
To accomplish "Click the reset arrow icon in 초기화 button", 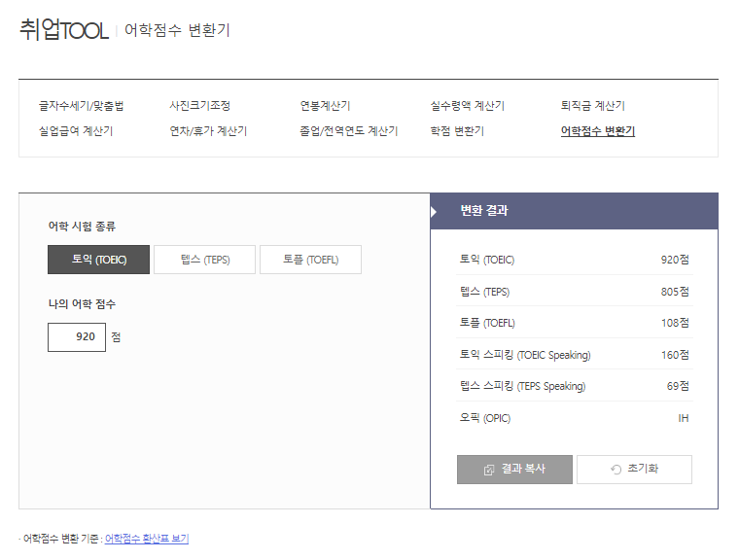I will point(616,470).
